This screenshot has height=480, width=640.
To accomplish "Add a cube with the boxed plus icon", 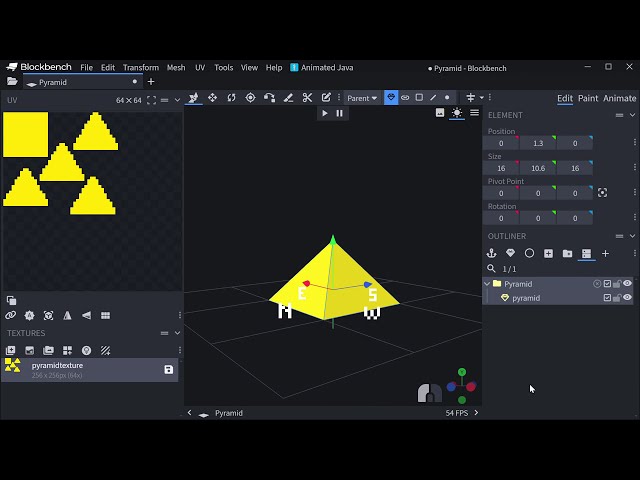I will 548,253.
